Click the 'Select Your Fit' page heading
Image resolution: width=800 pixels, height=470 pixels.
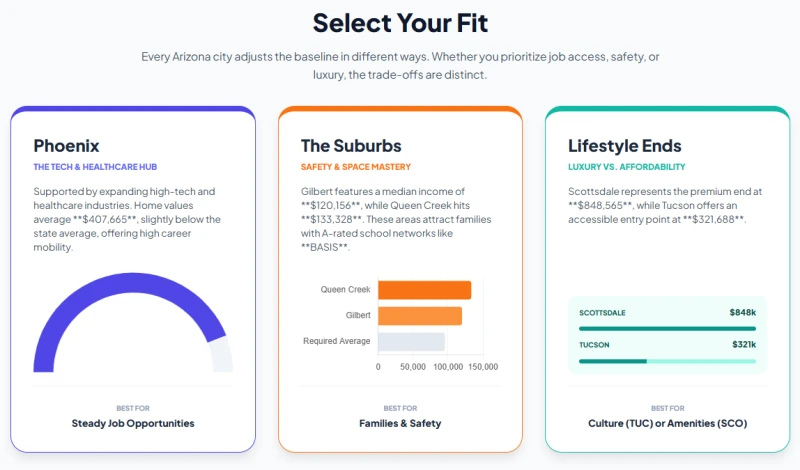click(400, 22)
